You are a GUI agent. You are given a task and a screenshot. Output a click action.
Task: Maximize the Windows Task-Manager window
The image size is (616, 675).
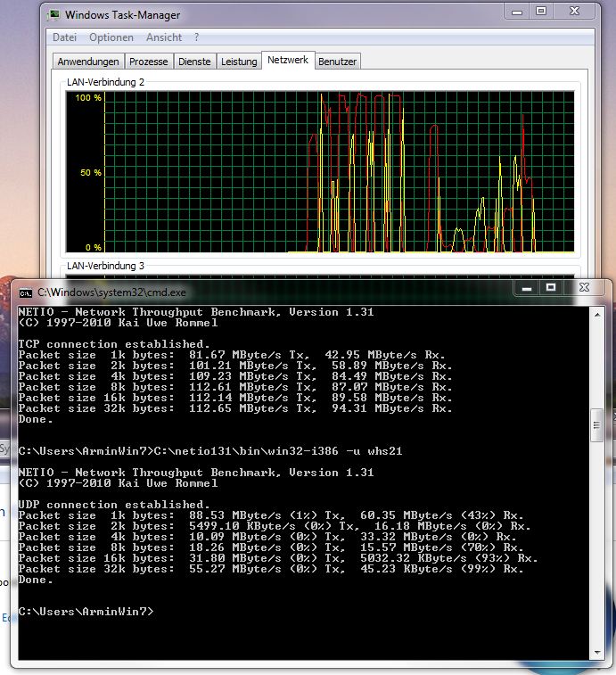[541, 12]
